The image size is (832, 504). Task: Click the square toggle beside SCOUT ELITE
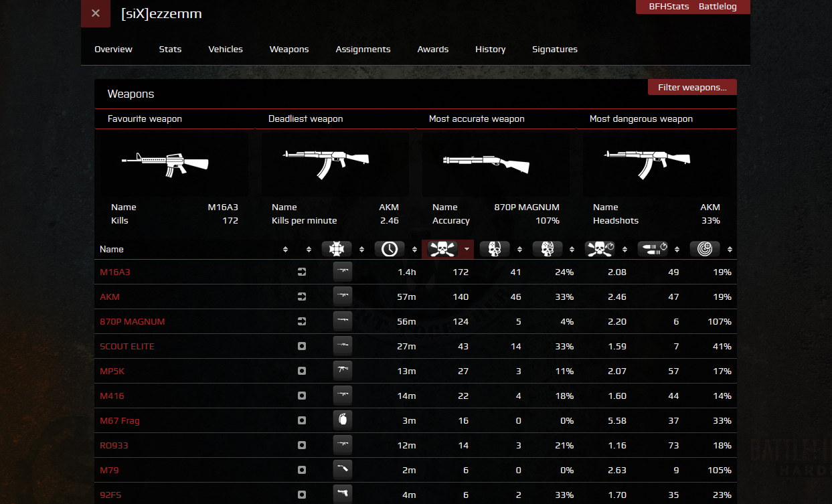pos(302,346)
